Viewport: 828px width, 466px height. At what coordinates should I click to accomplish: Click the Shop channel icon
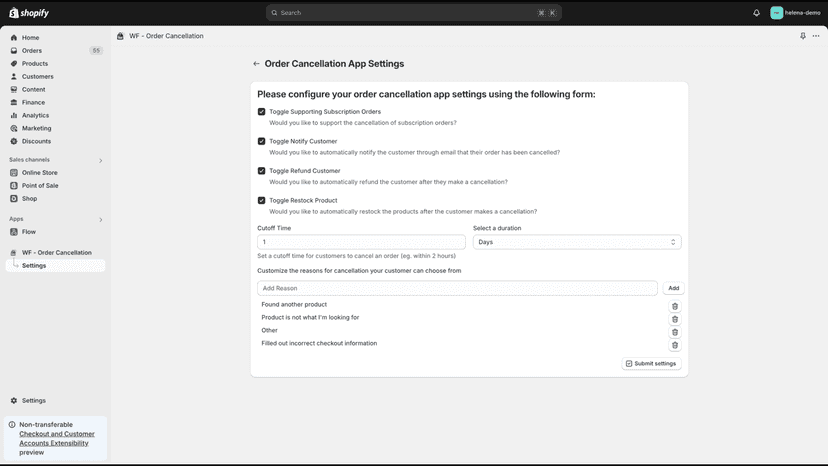pyautogui.click(x=14, y=199)
